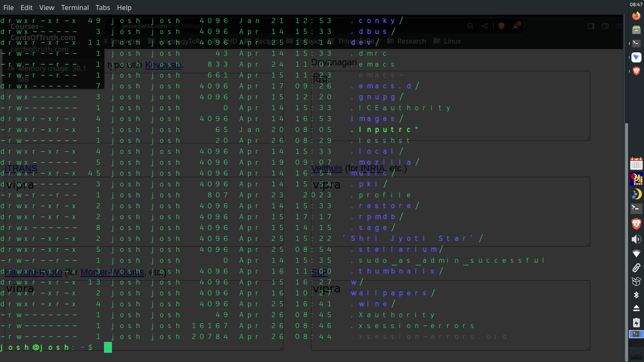Image resolution: width=644 pixels, height=362 pixels.
Task: Open the Brave hamburger menu
Action: (x=618, y=26)
